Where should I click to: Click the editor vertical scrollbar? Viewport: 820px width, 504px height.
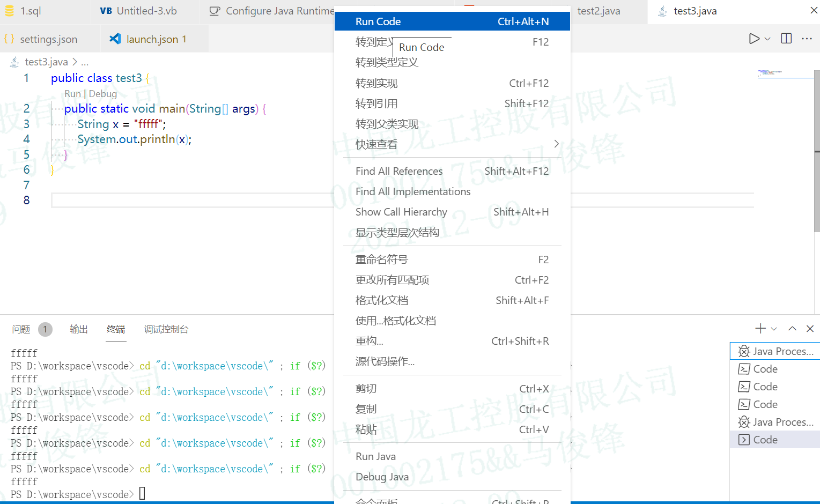pos(817,151)
